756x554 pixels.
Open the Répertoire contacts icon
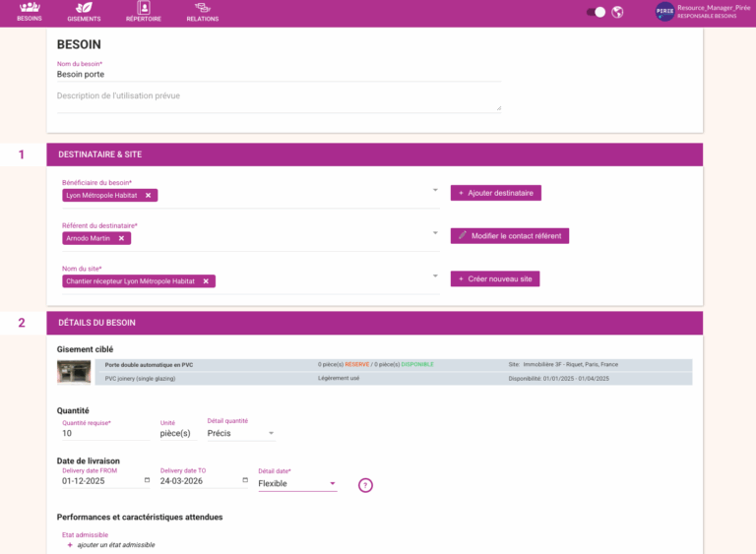(144, 8)
